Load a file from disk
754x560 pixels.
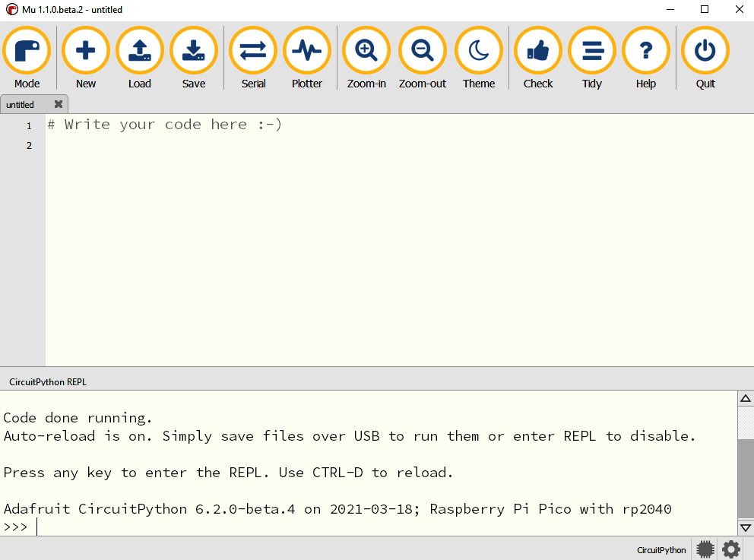[139, 58]
